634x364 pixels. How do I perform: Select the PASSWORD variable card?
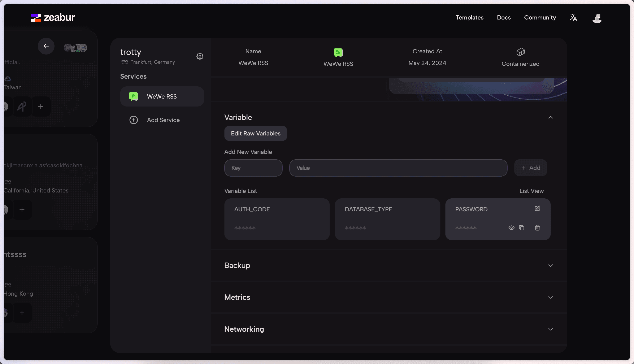tap(498, 220)
